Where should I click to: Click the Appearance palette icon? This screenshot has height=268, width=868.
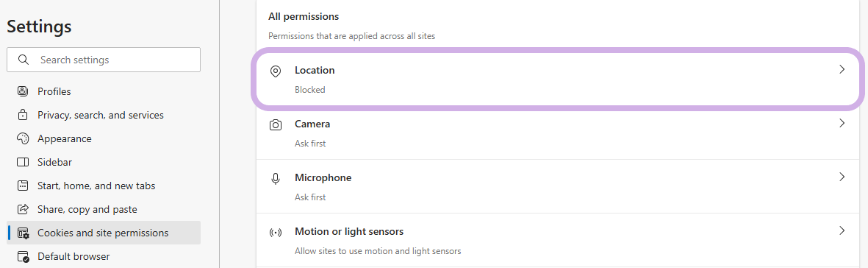(23, 138)
